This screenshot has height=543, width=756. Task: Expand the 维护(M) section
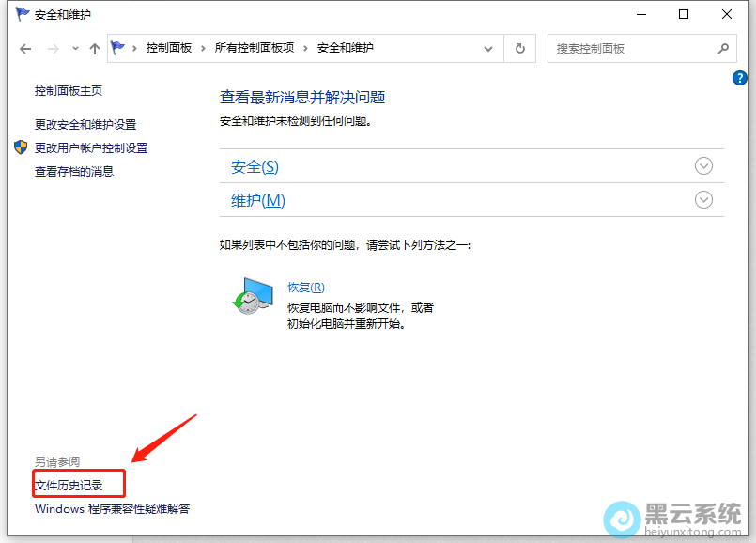[703, 199]
